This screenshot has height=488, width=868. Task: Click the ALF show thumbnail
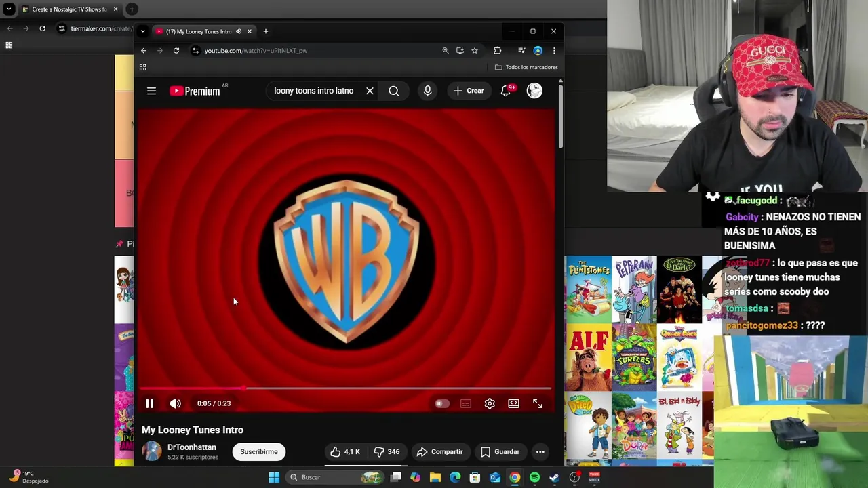tap(588, 357)
